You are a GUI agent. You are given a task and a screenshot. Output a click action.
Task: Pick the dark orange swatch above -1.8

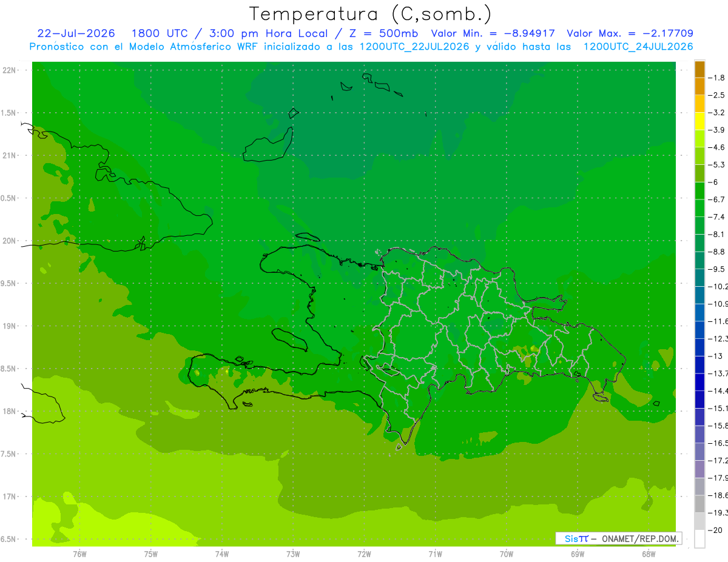tap(699, 69)
